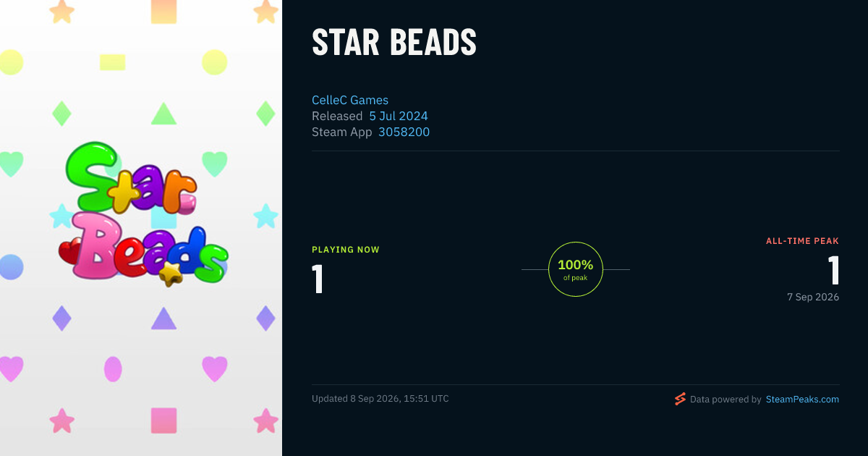This screenshot has height=456, width=868.
Task: Open the CelleC Games developer link
Action: [350, 100]
